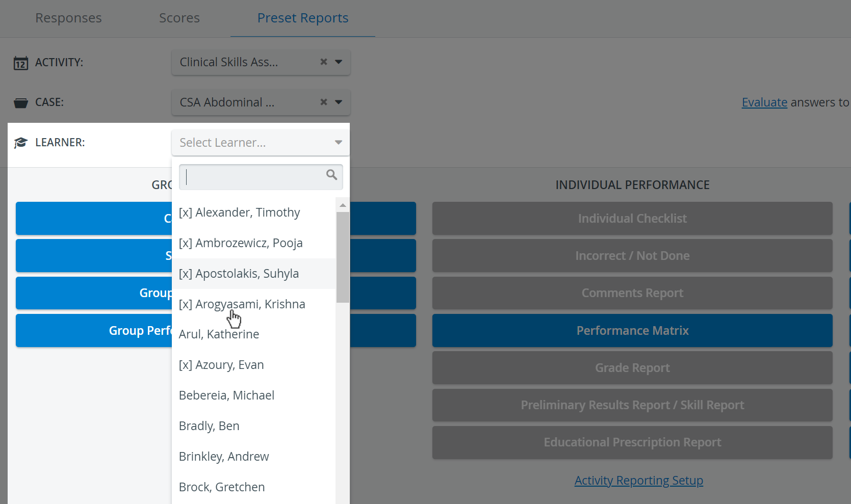Clear the Clinical Skills activity selection
Viewport: 851px width, 504px height.
point(323,62)
